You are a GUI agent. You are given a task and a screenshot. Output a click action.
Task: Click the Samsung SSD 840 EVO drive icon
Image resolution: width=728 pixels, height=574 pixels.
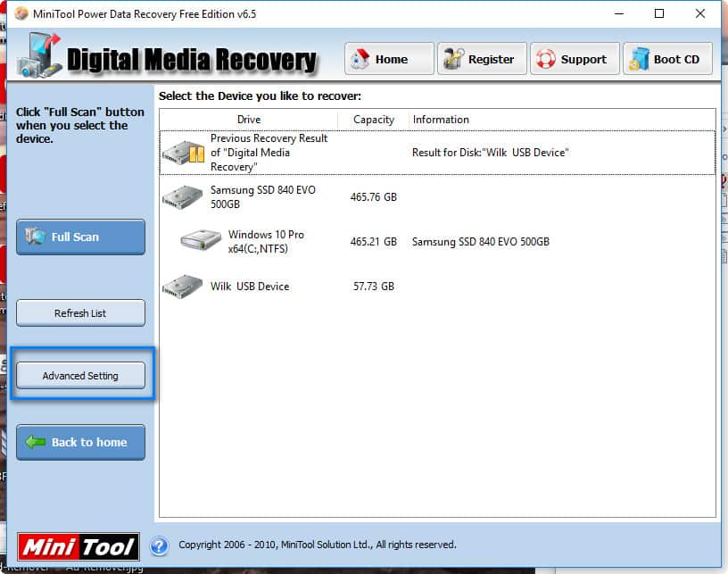[183, 197]
